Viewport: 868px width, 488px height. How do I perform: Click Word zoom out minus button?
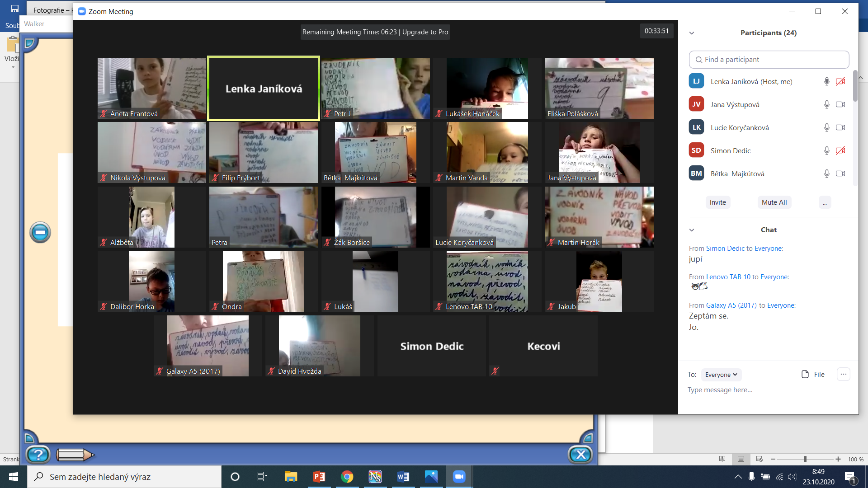pos(773,459)
